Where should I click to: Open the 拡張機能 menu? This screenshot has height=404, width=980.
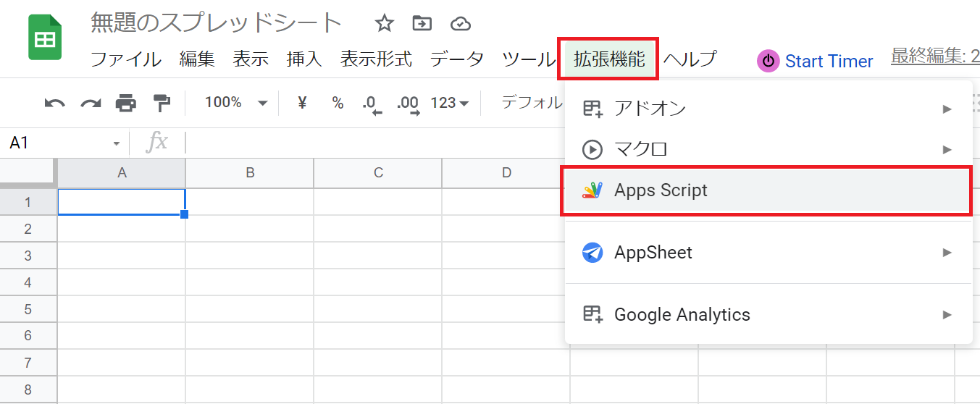point(608,59)
